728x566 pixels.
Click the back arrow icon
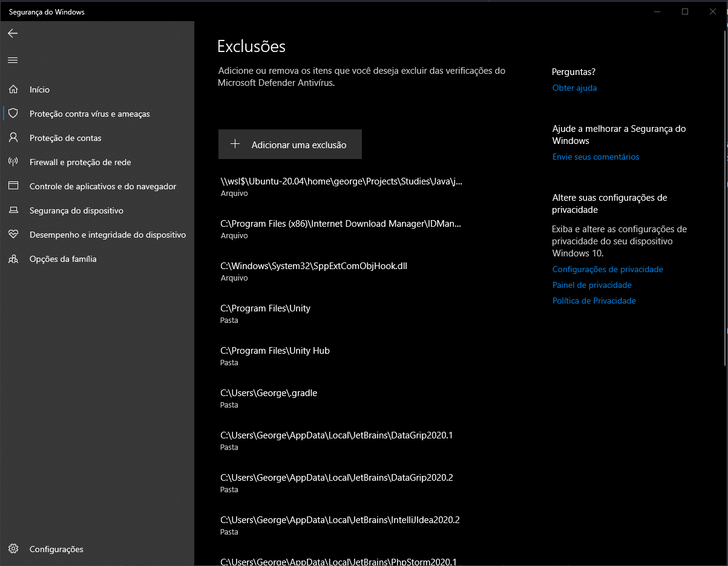(x=13, y=34)
